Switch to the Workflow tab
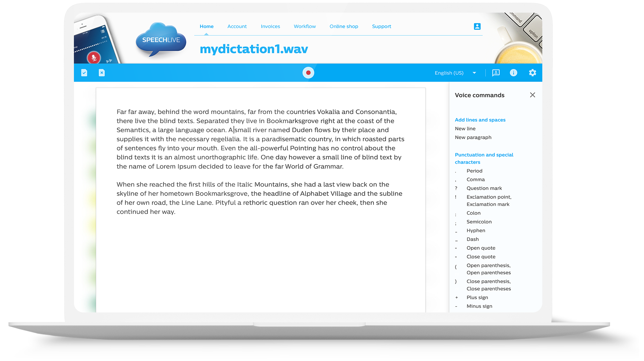644x361 pixels. [x=305, y=26]
